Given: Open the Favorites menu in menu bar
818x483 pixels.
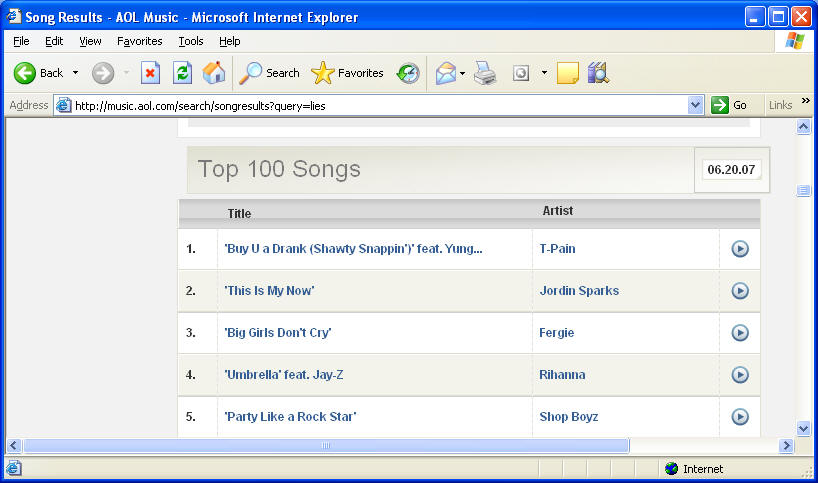Looking at the screenshot, I should (139, 41).
